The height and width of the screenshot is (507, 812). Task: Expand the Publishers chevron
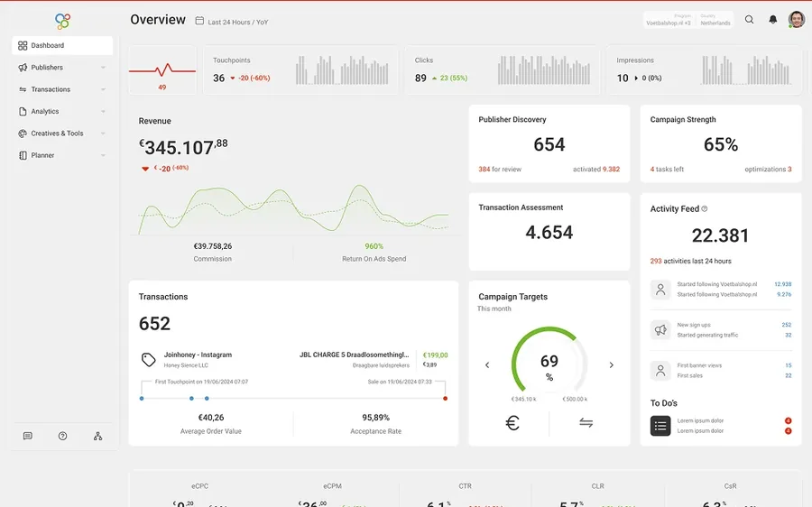pyautogui.click(x=103, y=68)
